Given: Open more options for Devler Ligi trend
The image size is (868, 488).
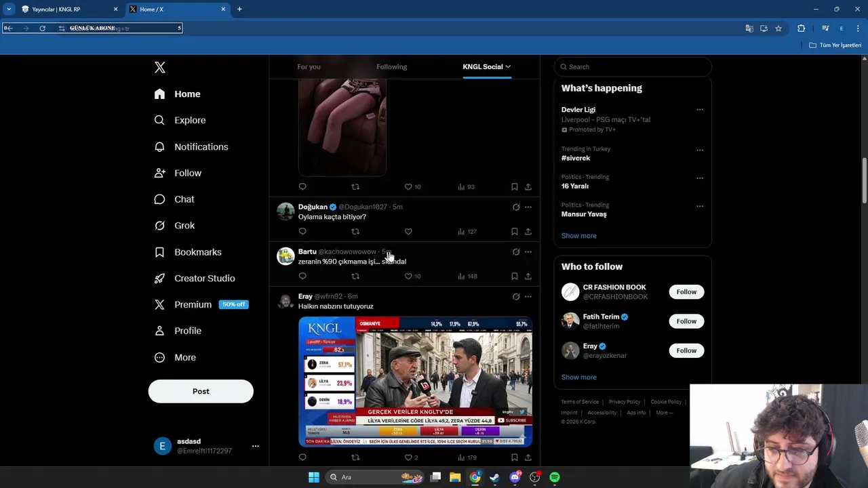Looking at the screenshot, I should tap(700, 110).
